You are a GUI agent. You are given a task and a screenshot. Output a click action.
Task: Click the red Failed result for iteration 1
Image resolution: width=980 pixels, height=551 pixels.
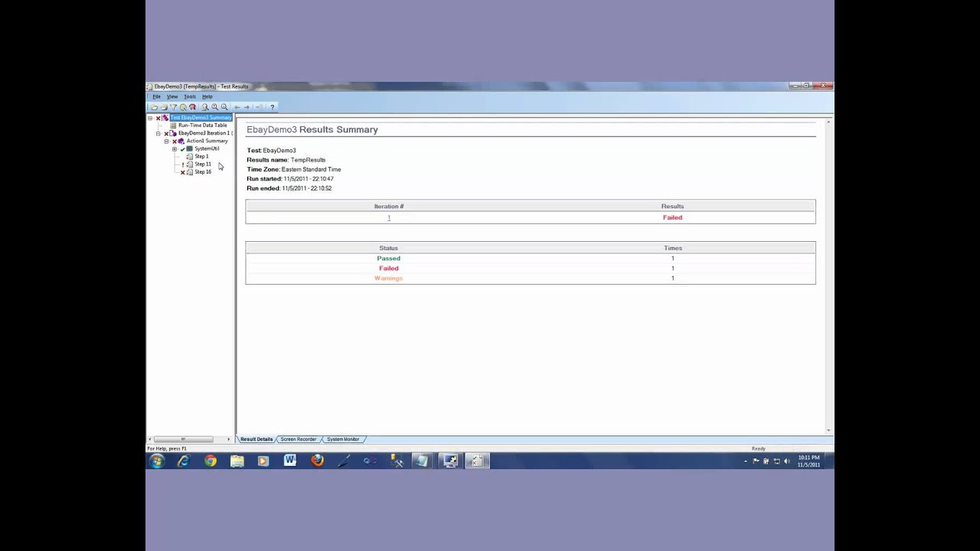672,217
